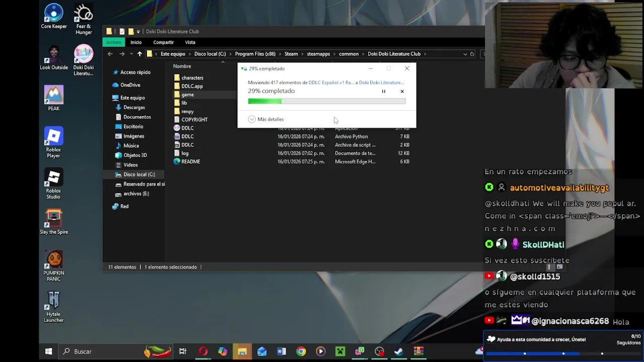Screen dimensions: 644x362
Task: Navigate to Steam breadcrumb segment
Action: (291, 54)
